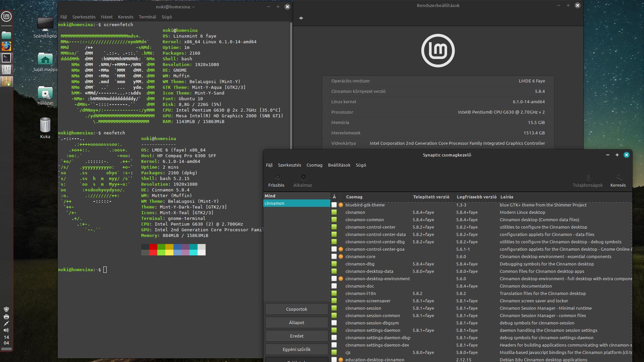The width and height of the screenshot is (644, 362).
Task: Open the Súgó menu in Synaptic
Action: point(361,165)
